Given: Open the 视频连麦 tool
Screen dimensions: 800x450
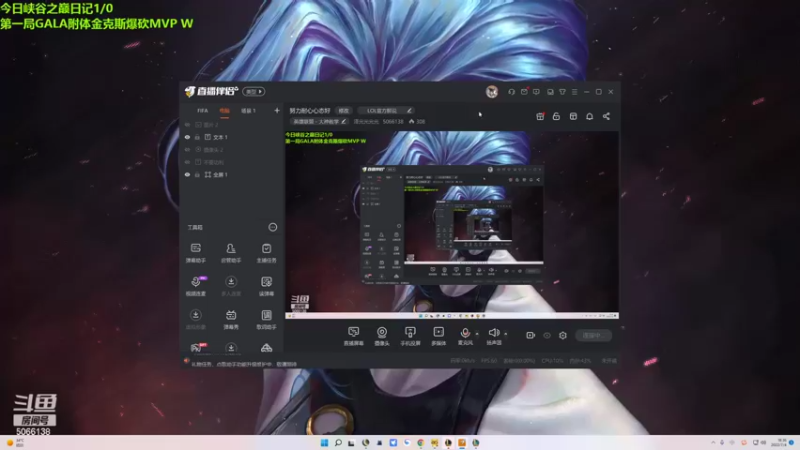Looking at the screenshot, I should tap(195, 286).
